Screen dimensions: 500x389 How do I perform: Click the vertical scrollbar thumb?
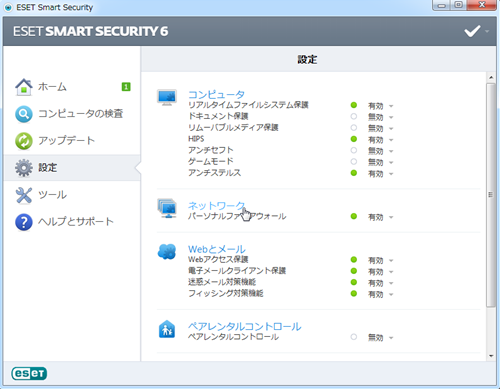[491, 195]
